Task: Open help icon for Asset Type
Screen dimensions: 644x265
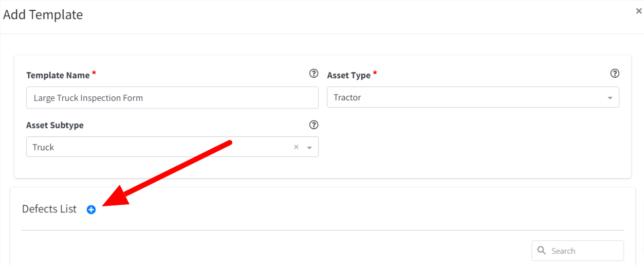Action: point(614,74)
